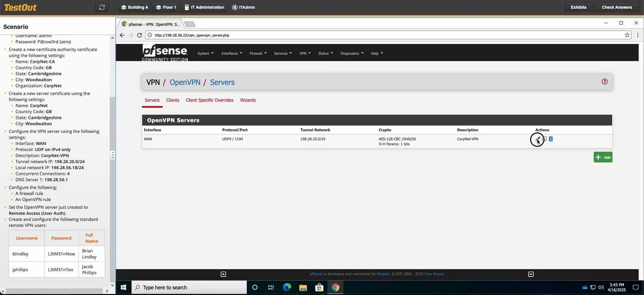Open the Wizards tab

click(x=248, y=100)
